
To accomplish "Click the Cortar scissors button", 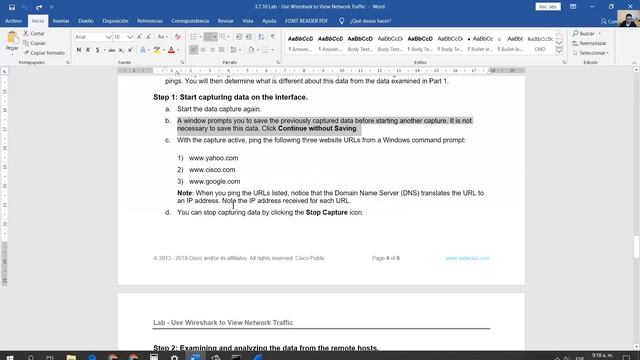I will [33, 33].
